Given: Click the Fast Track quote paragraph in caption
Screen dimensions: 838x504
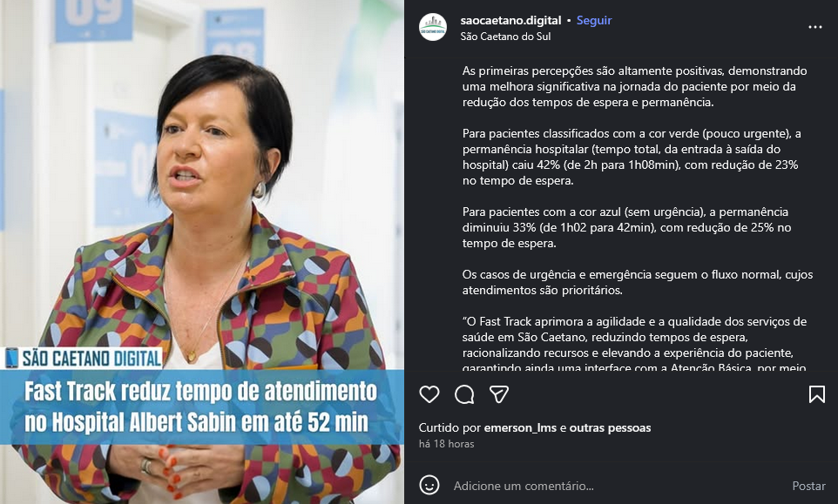Looking at the screenshot, I should (x=634, y=345).
